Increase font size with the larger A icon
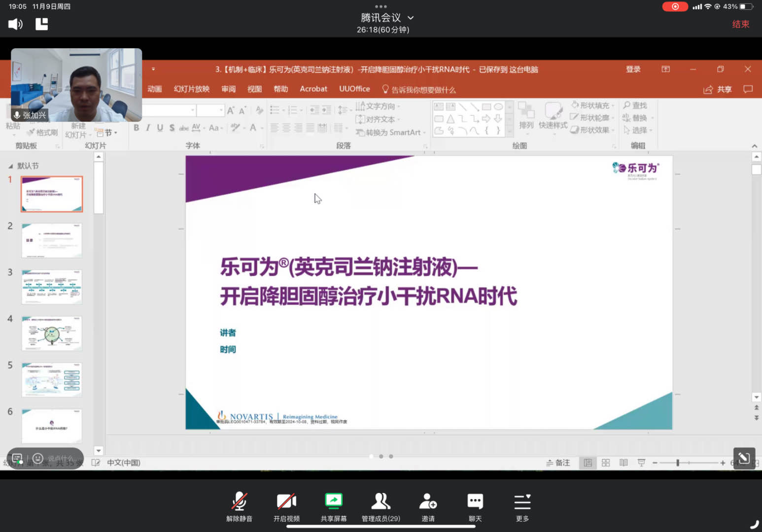 click(230, 111)
